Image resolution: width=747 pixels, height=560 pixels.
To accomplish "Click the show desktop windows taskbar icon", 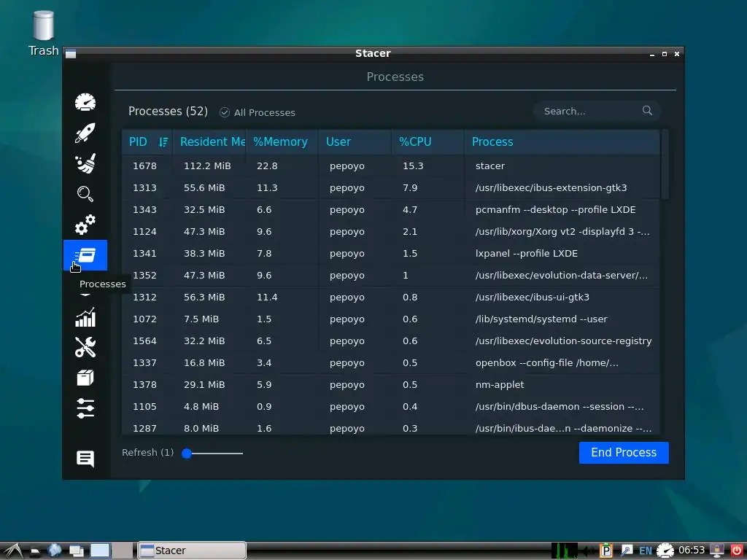I will [x=76, y=551].
